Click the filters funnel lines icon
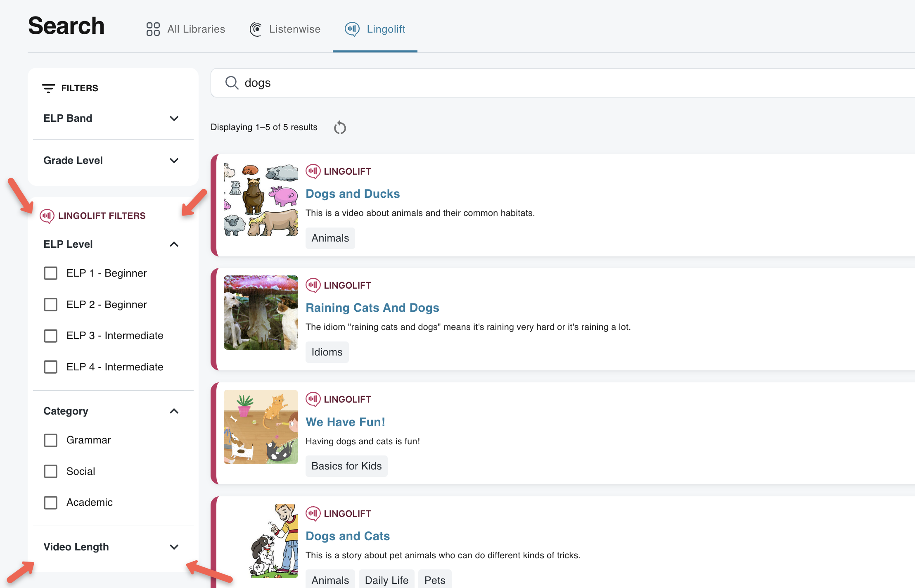 click(x=48, y=88)
